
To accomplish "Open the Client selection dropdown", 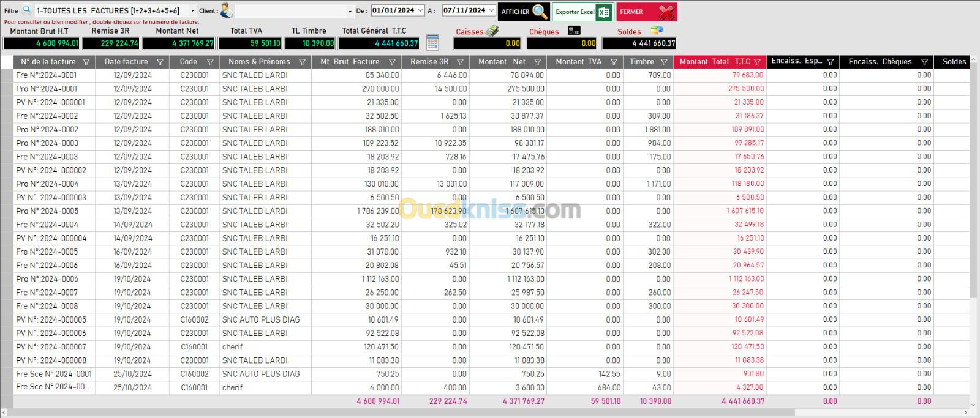I will 350,11.
